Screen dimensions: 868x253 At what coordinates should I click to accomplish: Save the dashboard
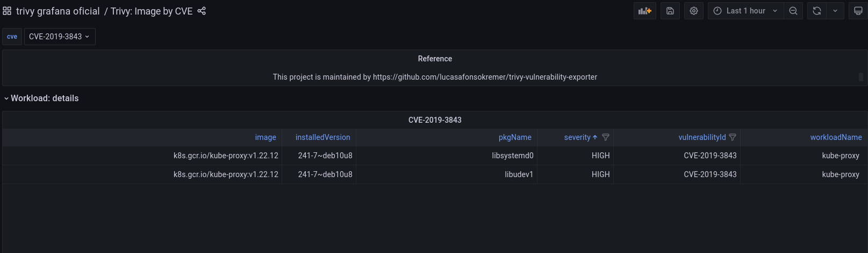670,11
